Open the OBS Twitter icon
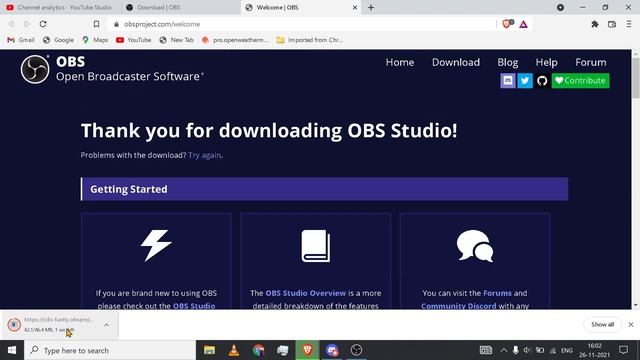The image size is (640, 360). [x=525, y=81]
